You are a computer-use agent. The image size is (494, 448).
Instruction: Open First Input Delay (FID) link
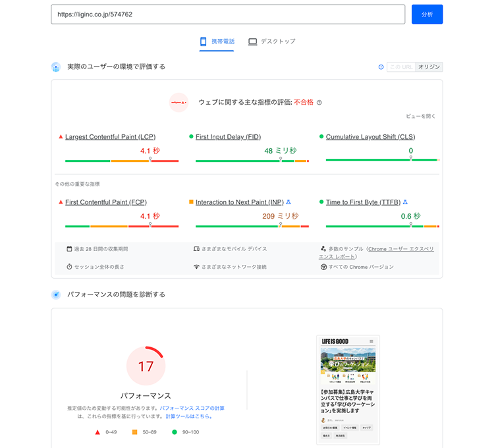[228, 137]
